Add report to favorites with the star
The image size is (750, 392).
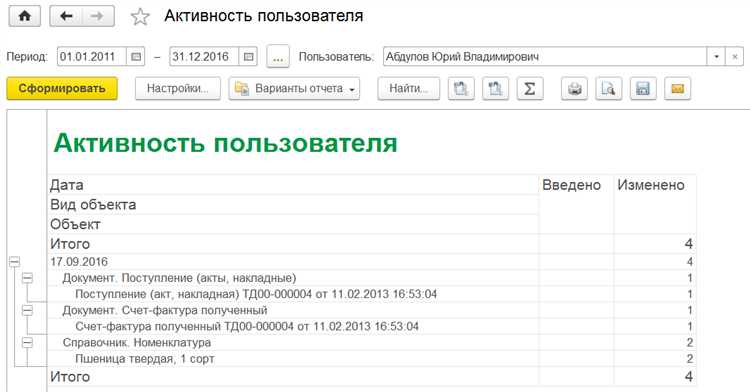[x=140, y=17]
